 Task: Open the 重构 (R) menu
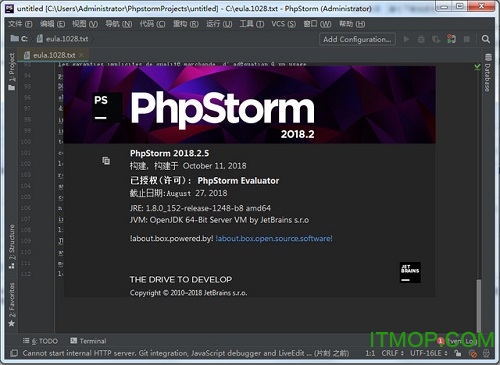coord(186,24)
